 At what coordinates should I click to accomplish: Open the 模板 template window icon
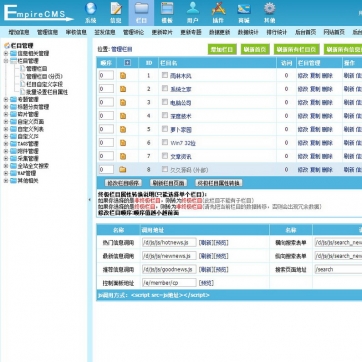(x=167, y=9)
